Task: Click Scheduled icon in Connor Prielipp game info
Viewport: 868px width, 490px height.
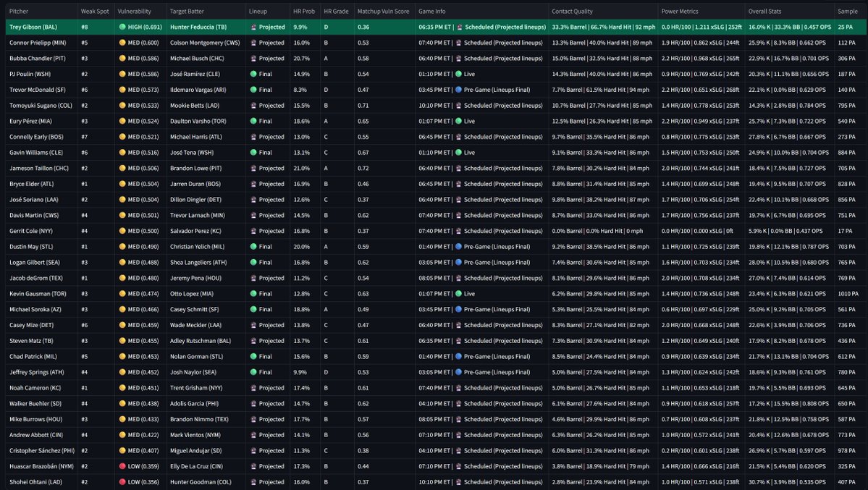Action: click(x=459, y=43)
